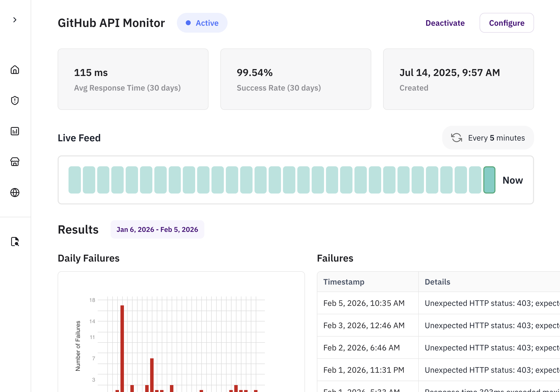Viewport: 560px width, 392px height.
Task: Click the Details column header
Action: [437, 282]
